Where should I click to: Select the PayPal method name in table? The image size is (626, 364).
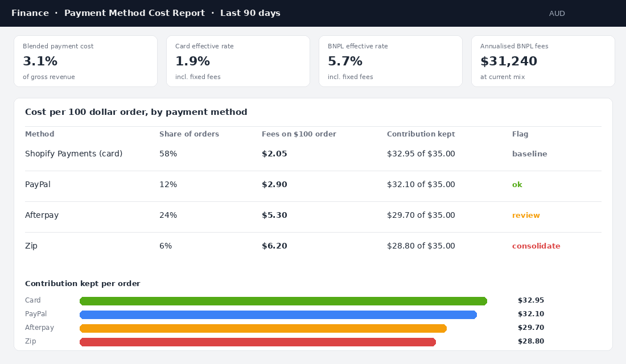[x=38, y=184]
